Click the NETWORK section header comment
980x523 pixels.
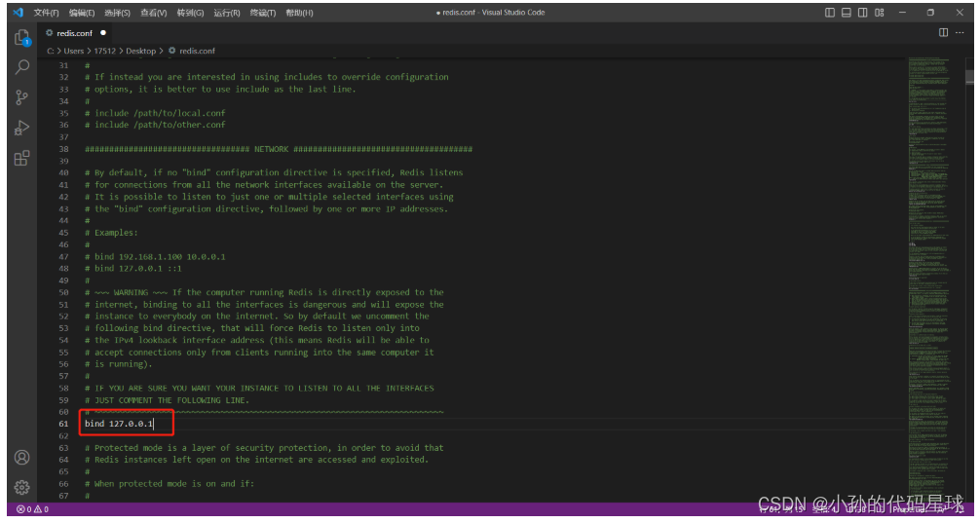point(279,149)
